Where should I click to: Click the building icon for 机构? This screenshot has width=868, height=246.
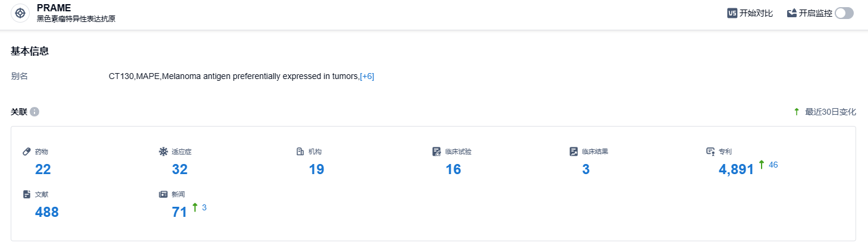(300, 152)
